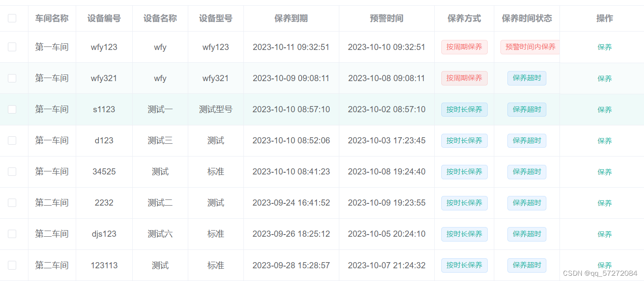Toggle the select-all checkbox in the header
Viewport: 644px width, 281px height.
pyautogui.click(x=12, y=18)
